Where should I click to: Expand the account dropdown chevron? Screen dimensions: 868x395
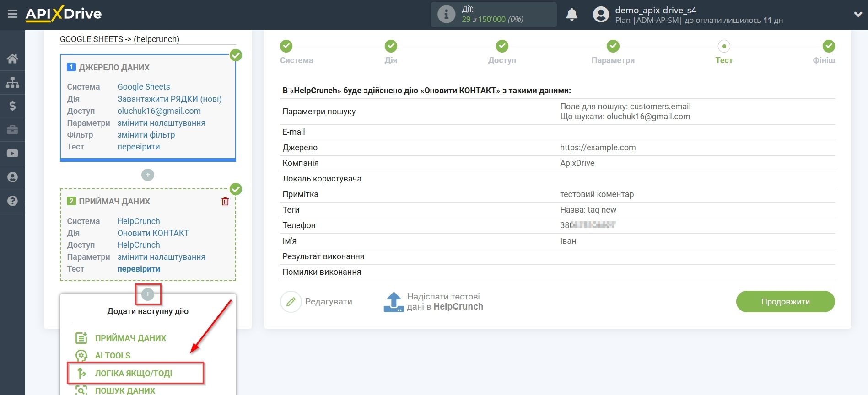pyautogui.click(x=858, y=15)
